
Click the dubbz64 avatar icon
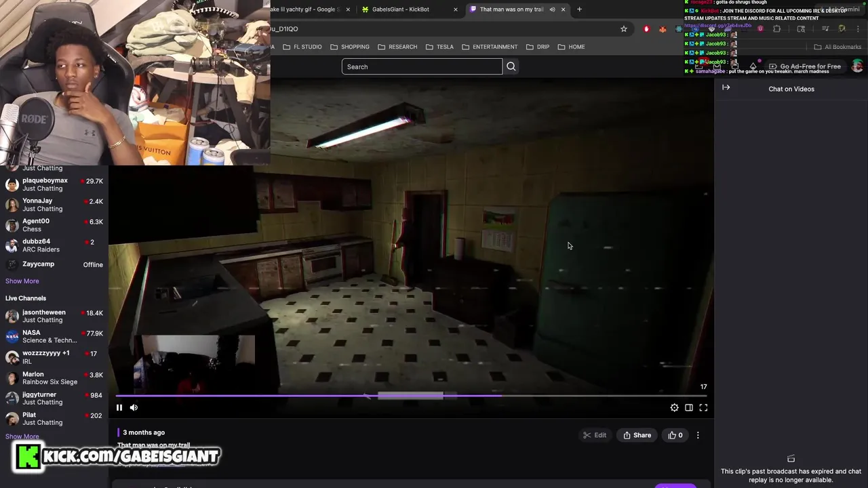pyautogui.click(x=12, y=245)
